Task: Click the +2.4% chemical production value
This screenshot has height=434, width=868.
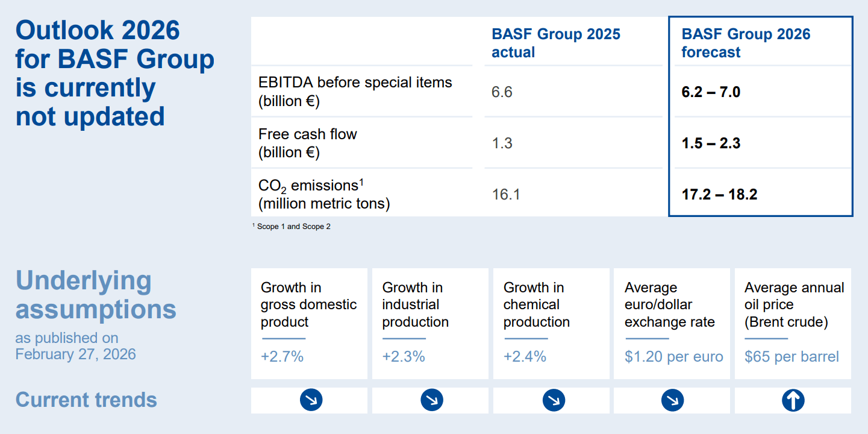Action: (x=525, y=356)
